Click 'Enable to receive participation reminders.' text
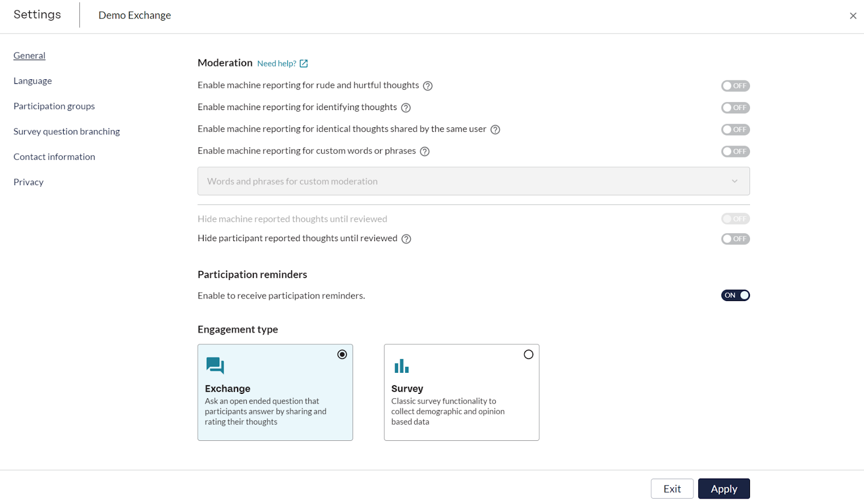This screenshot has width=864, height=504. point(281,296)
